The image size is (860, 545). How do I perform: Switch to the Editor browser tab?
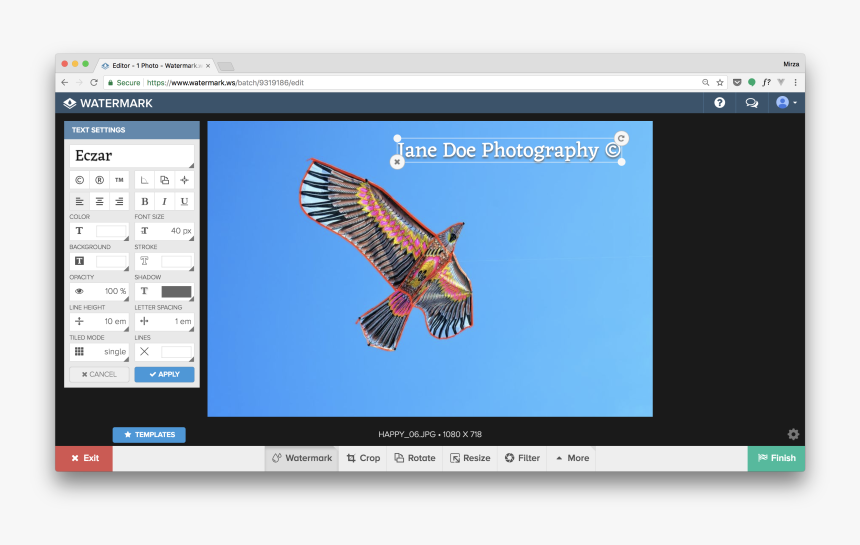pyautogui.click(x=155, y=65)
